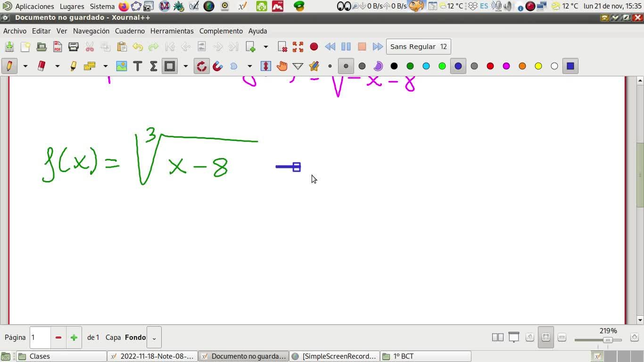This screenshot has height=362, width=644.
Task: Set the finest line thickness
Action: 330,66
